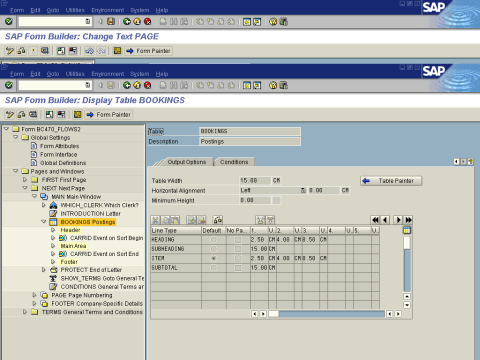Click the green Back arrow in lower toolbar

pyautogui.click(x=127, y=85)
